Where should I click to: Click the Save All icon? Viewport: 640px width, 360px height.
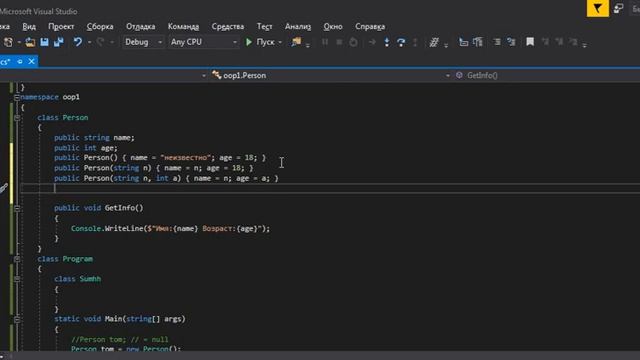pos(59,42)
